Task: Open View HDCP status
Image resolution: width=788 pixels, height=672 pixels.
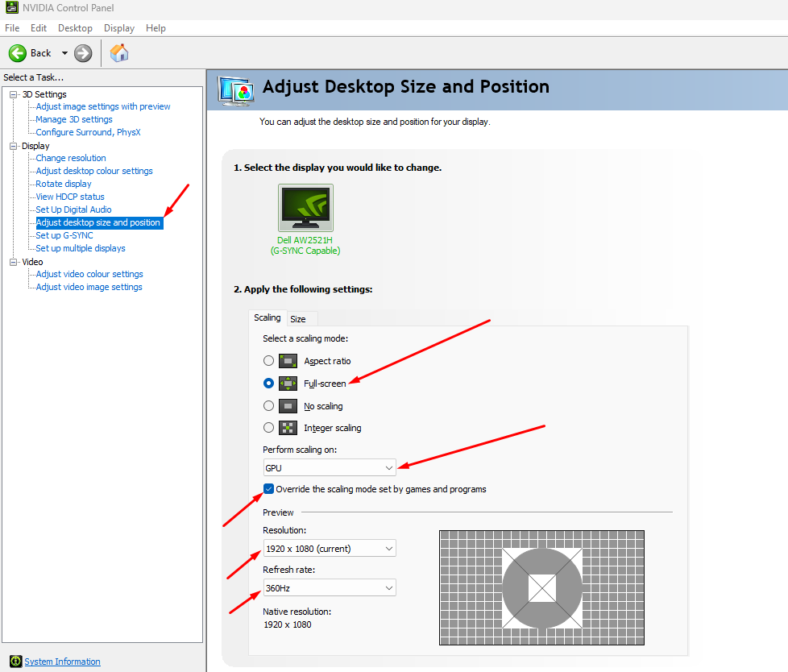Action: coord(70,197)
